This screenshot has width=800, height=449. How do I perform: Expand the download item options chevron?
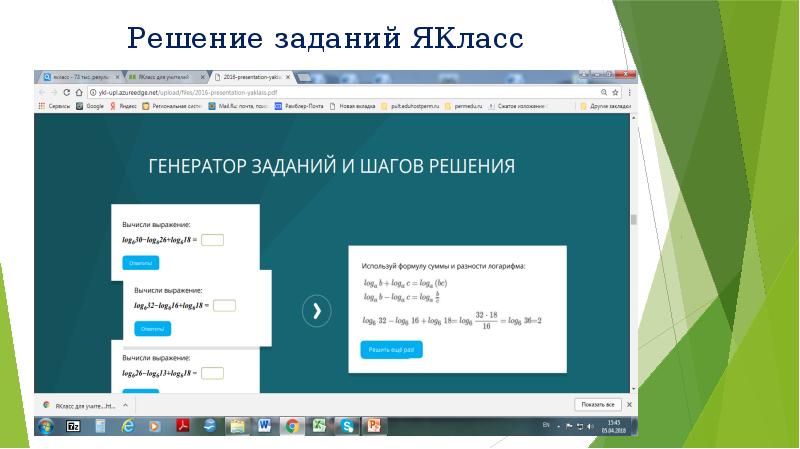point(126,406)
